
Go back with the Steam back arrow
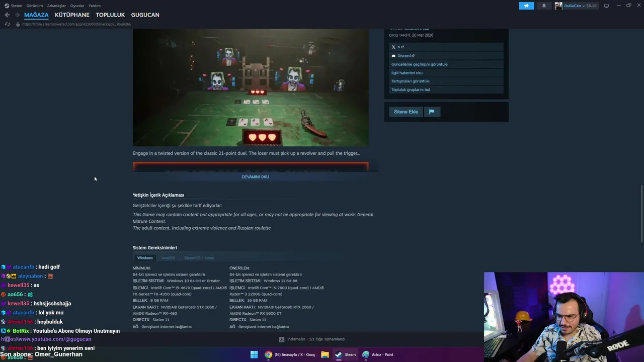pos(7,15)
